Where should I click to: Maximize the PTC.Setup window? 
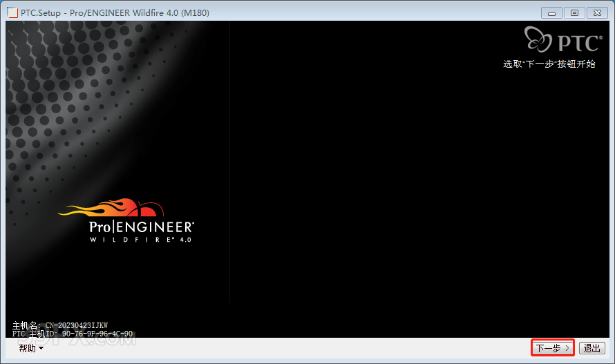tap(574, 13)
